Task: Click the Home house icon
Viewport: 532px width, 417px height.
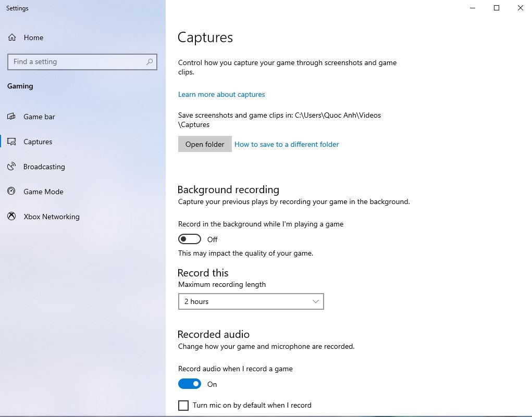Action: [12, 37]
